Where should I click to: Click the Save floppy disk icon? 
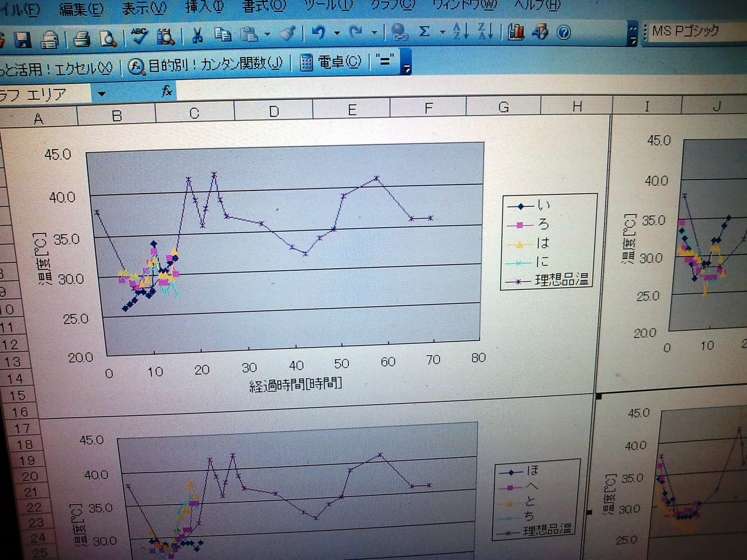[22, 40]
